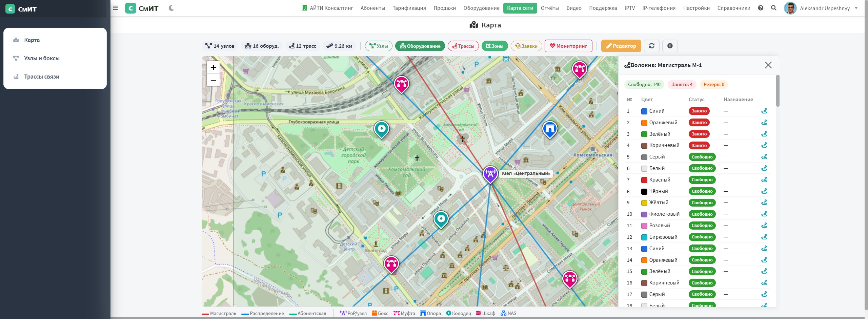Open route icon for fiber 12 Бирюзовый

(x=764, y=237)
